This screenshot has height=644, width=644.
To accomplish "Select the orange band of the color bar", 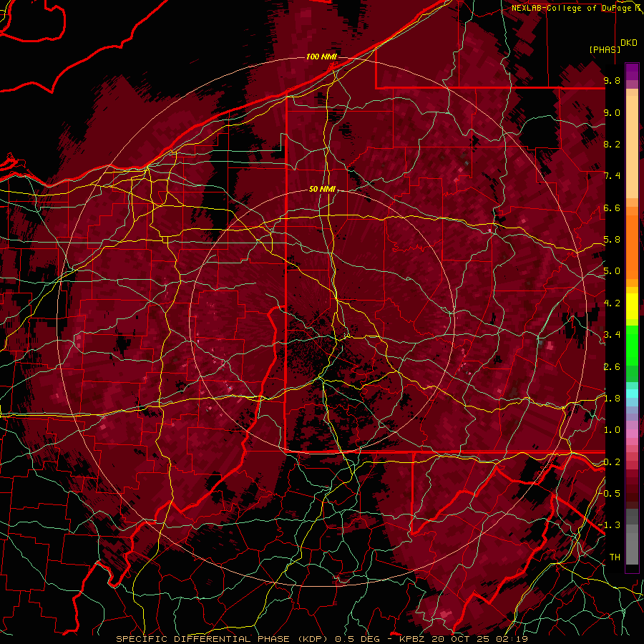I will [632, 243].
